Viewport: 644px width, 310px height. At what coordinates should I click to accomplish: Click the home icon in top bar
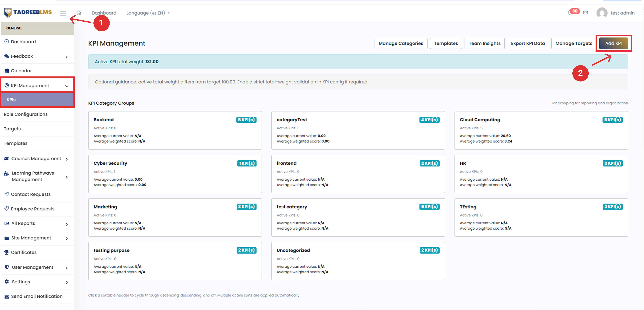click(79, 13)
